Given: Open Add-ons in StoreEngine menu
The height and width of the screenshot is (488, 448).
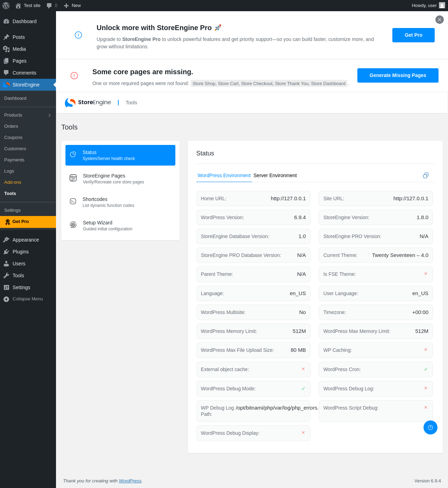Looking at the screenshot, I should pyautogui.click(x=13, y=182).
